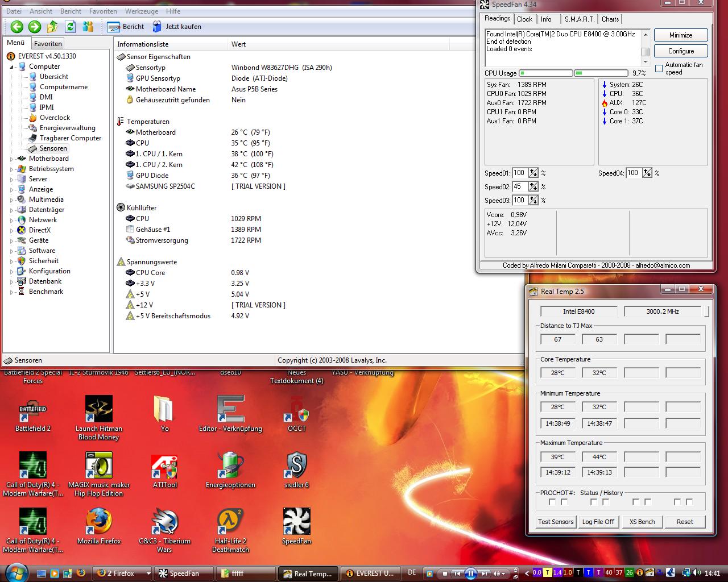This screenshot has width=728, height=582.
Task: Click the Speed03 value input field
Action: tap(520, 201)
